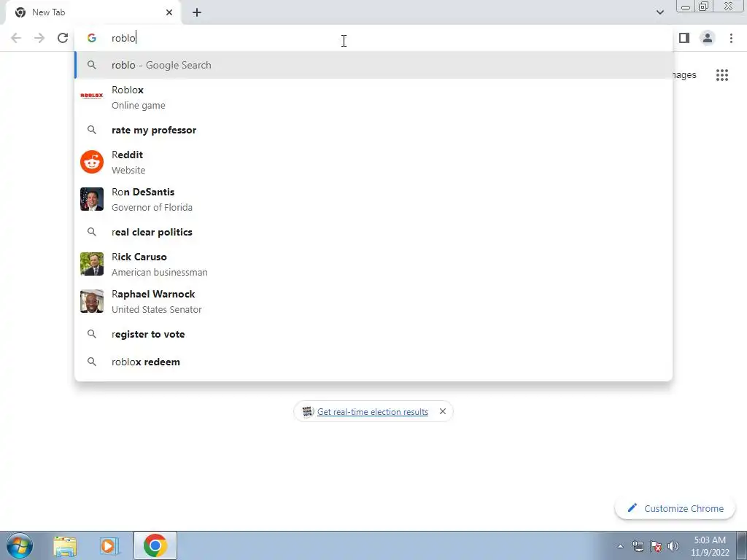The width and height of the screenshot is (747, 560).
Task: Open a new tab with plus icon
Action: 197,12
